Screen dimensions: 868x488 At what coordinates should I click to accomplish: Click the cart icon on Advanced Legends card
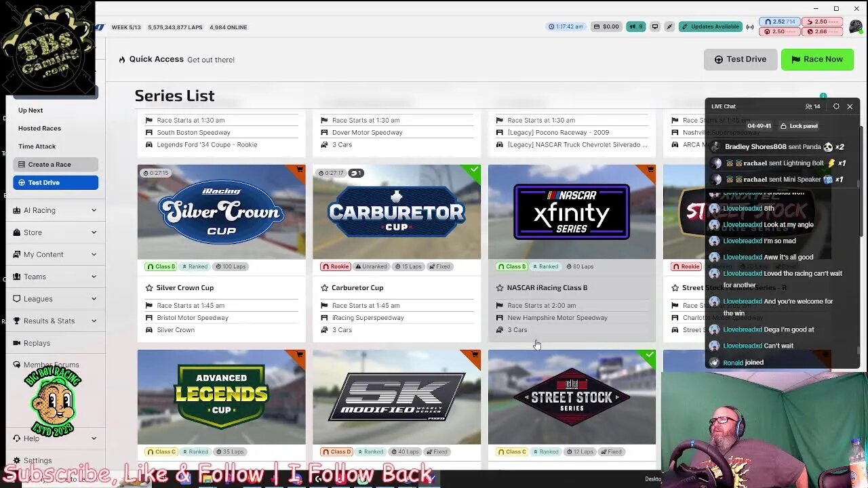pos(300,354)
